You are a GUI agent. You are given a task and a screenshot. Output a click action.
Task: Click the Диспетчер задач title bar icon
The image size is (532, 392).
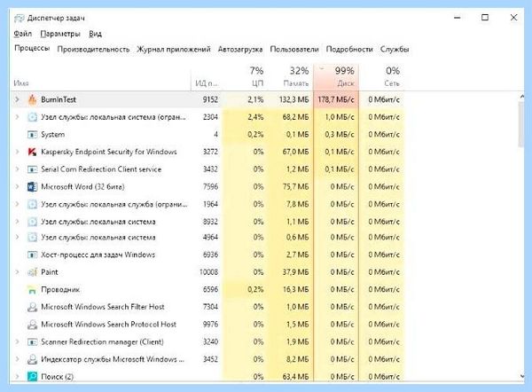click(20, 18)
